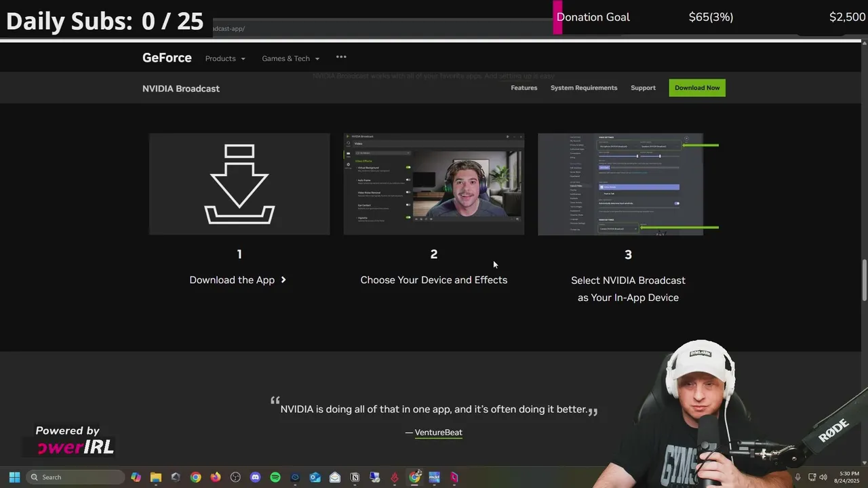Screen dimensions: 868x488
Task: Open Outlook from the taskbar
Action: [315, 477]
